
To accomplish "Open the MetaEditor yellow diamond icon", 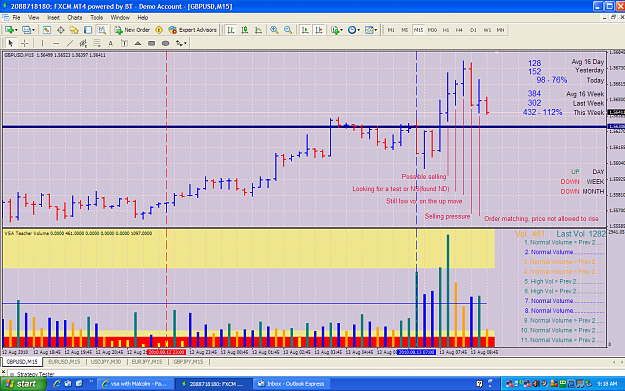I will [x=159, y=30].
